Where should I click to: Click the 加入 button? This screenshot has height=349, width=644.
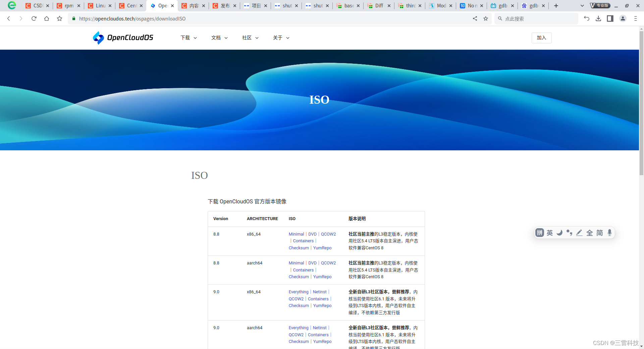[541, 38]
